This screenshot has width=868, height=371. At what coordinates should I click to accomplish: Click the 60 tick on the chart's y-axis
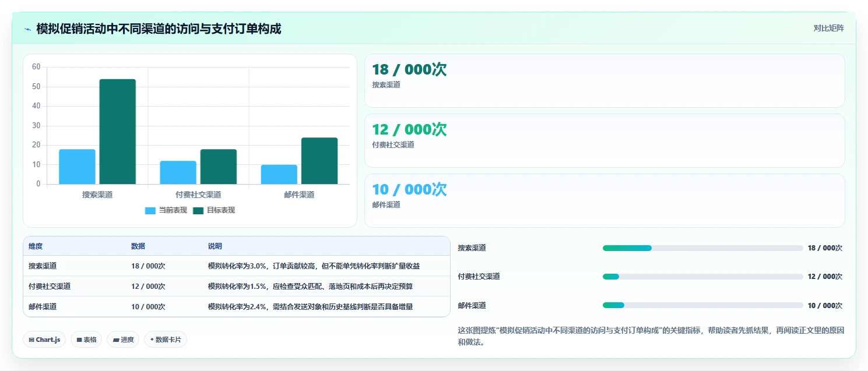tap(36, 67)
